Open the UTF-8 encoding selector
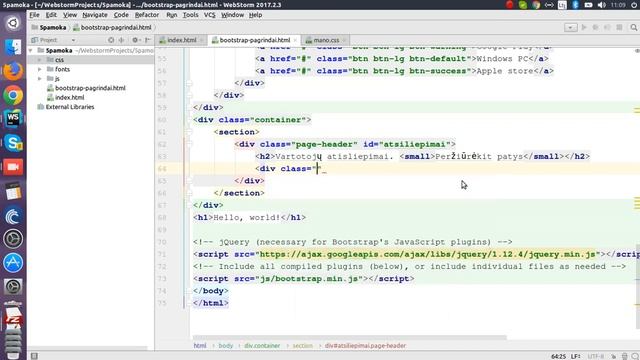The image size is (640, 360). (596, 356)
